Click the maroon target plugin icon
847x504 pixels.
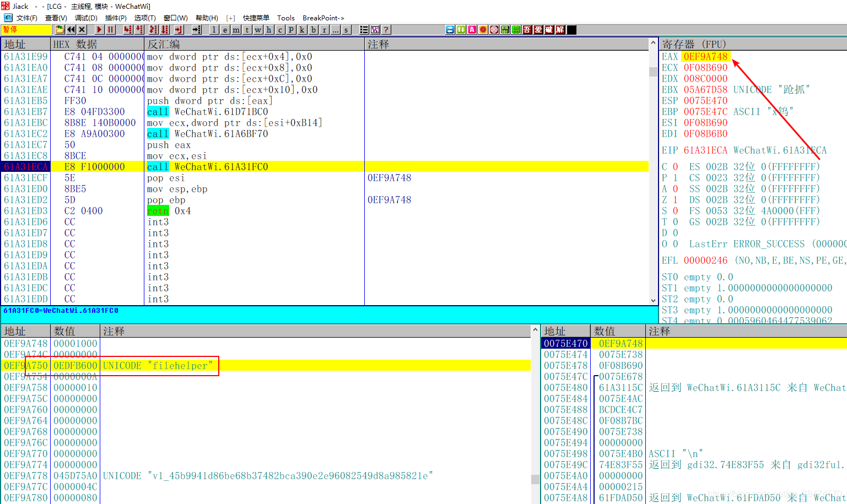coord(494,30)
